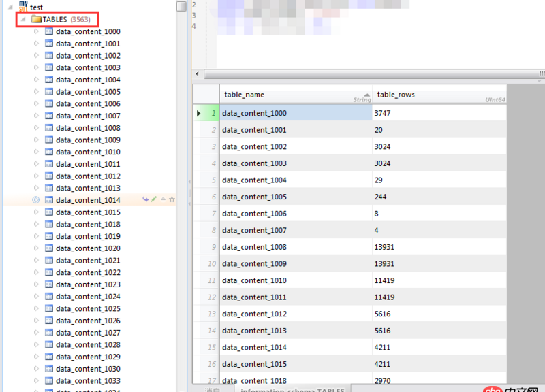Select data_content_1027 in the tree
Screen dimensions: 545x392
(x=88, y=333)
